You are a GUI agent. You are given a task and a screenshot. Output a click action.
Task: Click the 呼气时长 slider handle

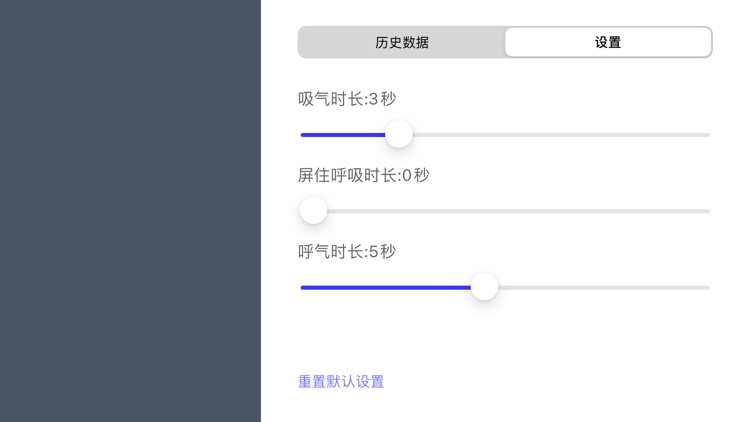coord(484,287)
